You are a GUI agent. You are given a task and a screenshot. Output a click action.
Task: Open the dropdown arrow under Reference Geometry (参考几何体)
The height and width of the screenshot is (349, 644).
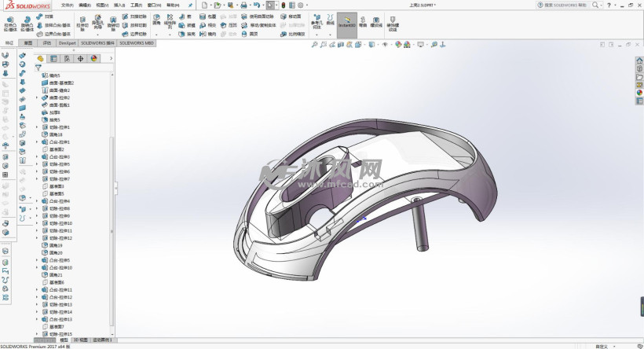point(317,35)
